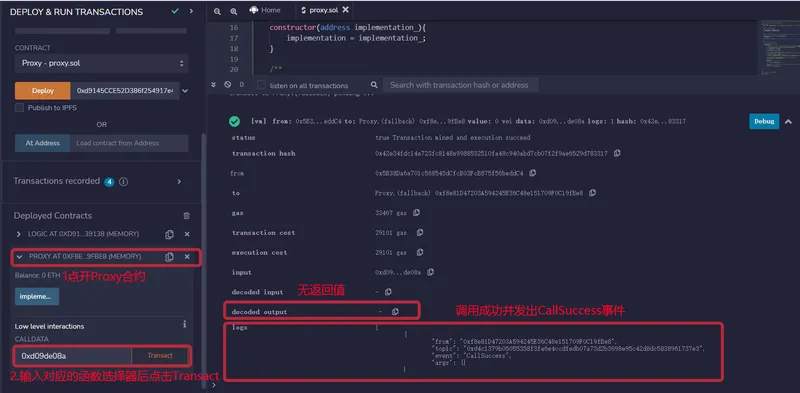
Task: Collapse the PROXY AT 0XF8E deployed contract
Action: click(19, 257)
